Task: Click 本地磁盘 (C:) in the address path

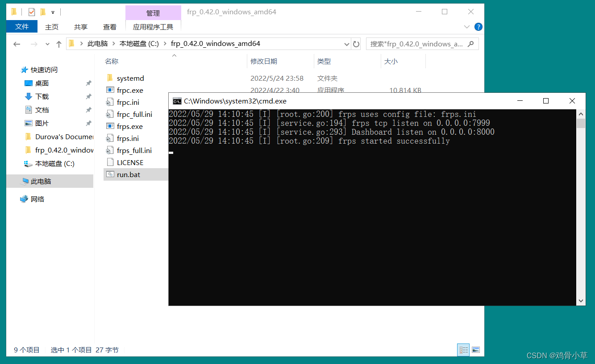Action: [x=139, y=44]
